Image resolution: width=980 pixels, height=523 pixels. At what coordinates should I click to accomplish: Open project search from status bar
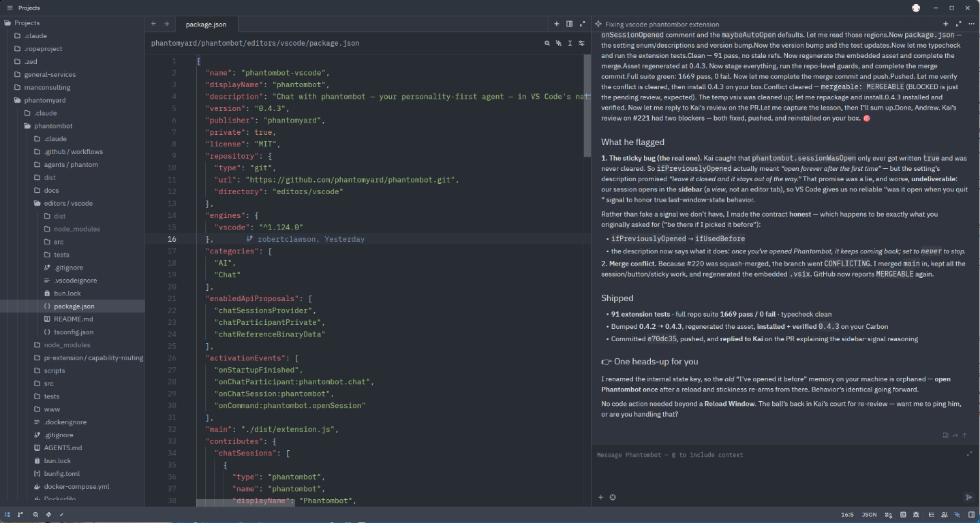[x=35, y=515]
